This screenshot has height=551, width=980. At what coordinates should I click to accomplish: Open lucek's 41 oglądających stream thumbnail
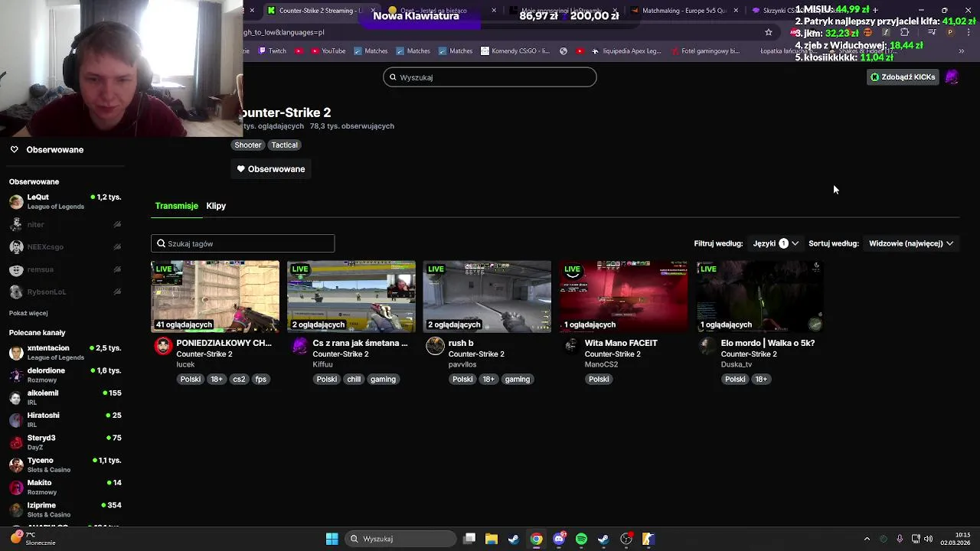[215, 296]
